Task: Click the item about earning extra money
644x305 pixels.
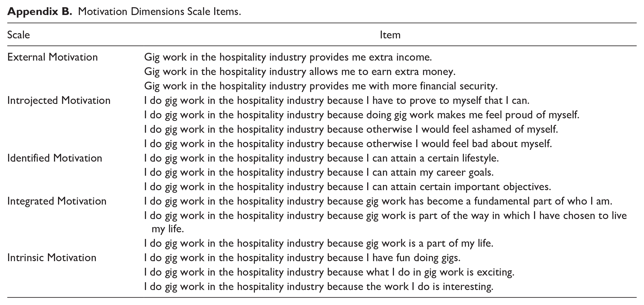Action: (300, 72)
